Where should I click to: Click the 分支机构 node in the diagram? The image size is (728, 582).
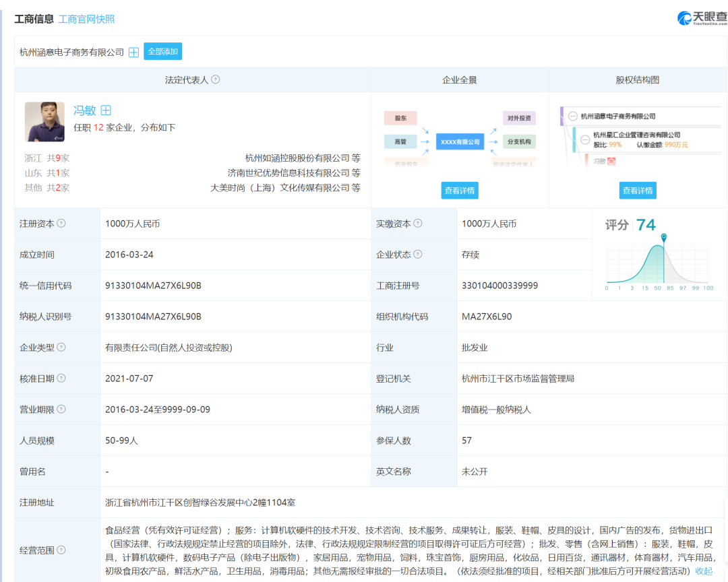click(519, 141)
